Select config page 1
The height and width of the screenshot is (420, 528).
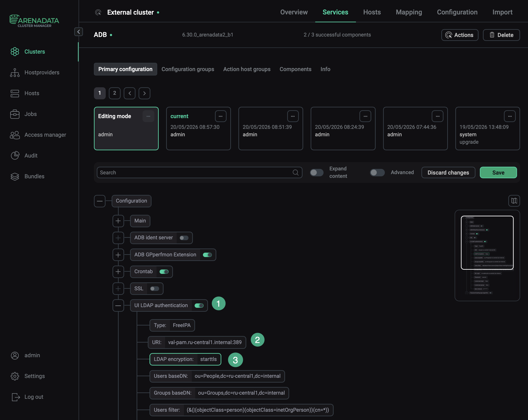click(100, 93)
